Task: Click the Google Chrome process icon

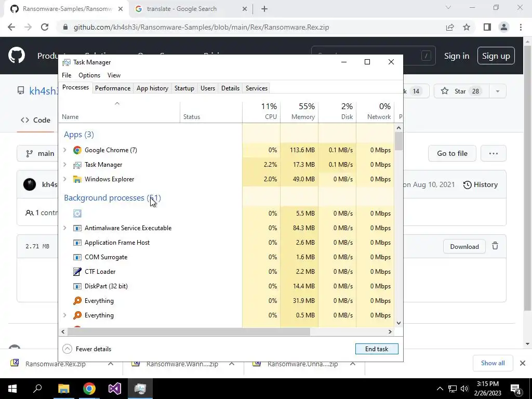Action: click(77, 150)
